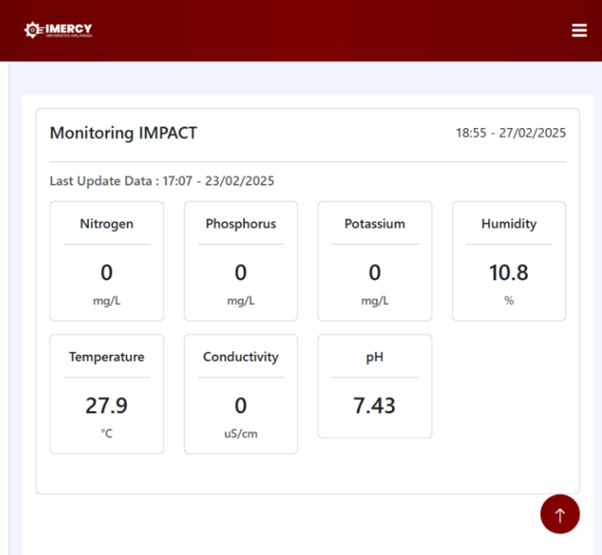Click the Humidity heading
This screenshot has width=602, height=555.
[x=509, y=224]
